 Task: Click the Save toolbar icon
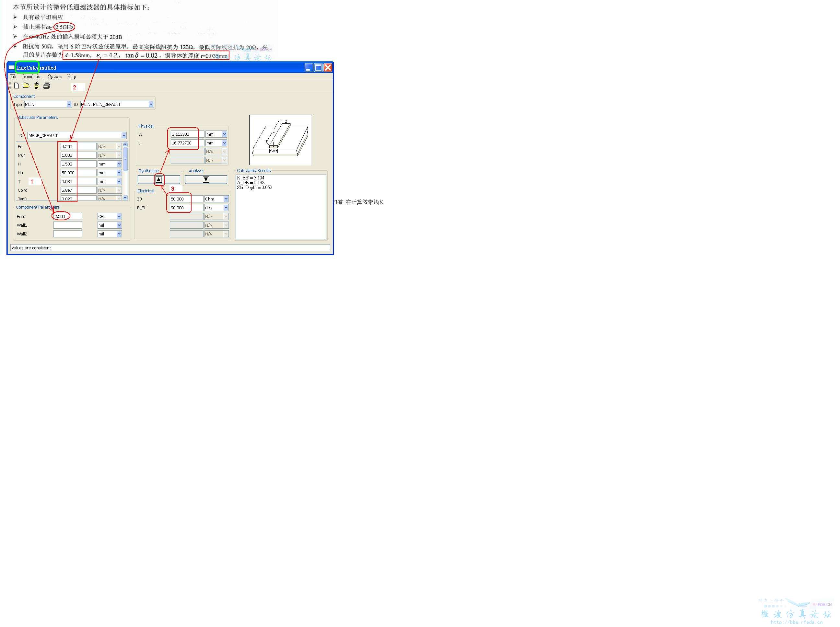36,86
